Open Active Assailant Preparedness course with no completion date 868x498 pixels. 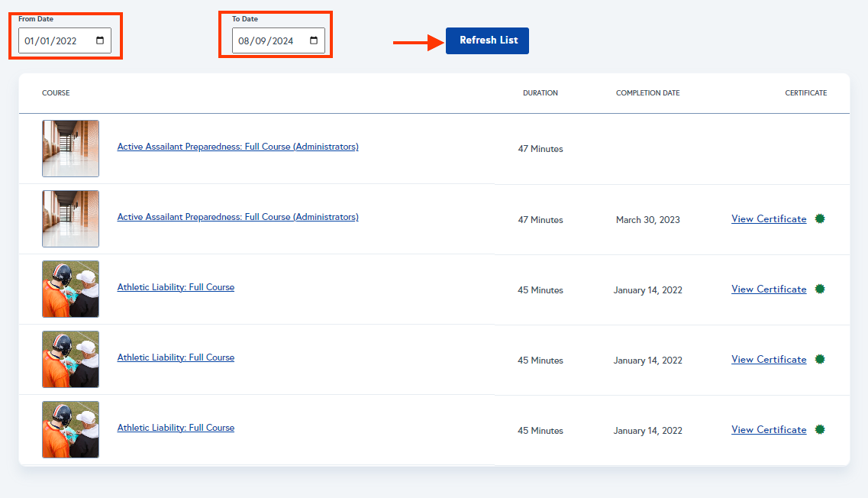click(237, 147)
